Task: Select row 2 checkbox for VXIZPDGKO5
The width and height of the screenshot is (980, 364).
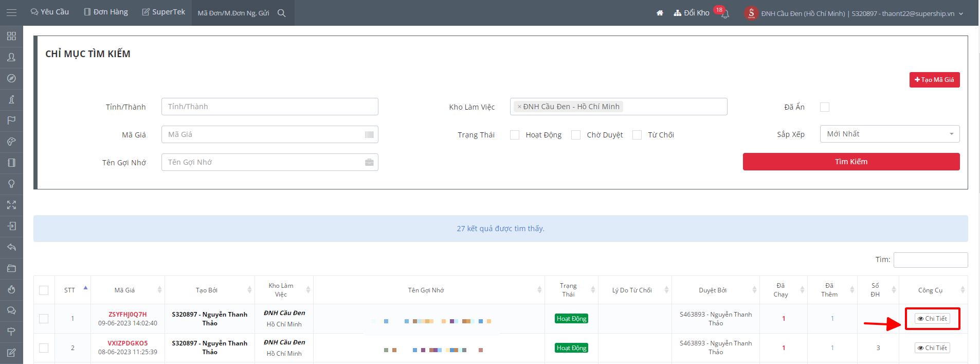Action: tap(44, 348)
